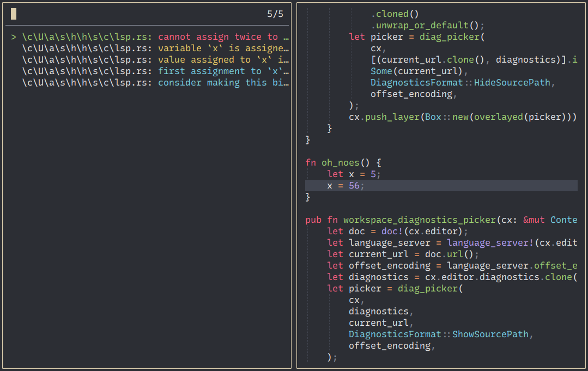This screenshot has width=588, height=371.
Task: Click the highlighted line 'x = 56;'
Action: (441, 185)
